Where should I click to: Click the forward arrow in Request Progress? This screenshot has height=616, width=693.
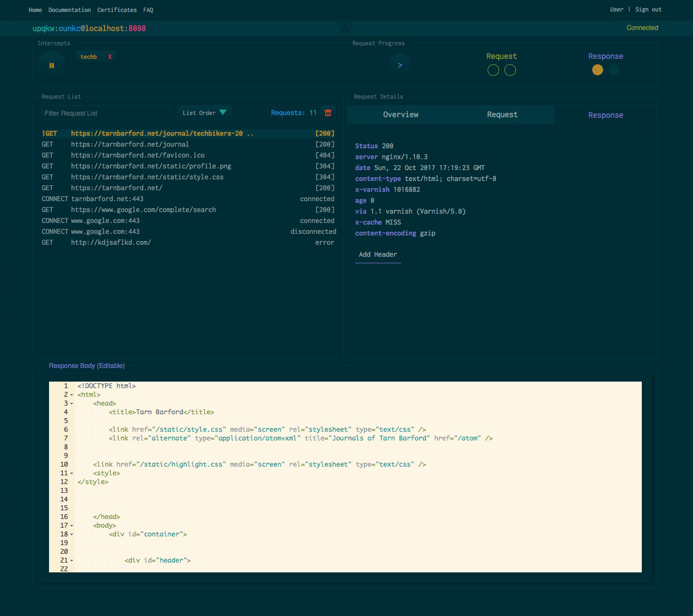[x=400, y=65]
